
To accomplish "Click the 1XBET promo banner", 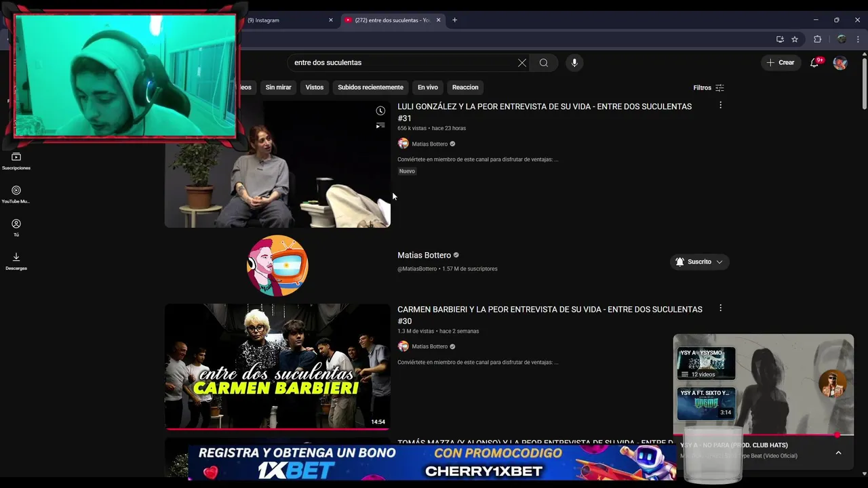I will click(x=432, y=462).
